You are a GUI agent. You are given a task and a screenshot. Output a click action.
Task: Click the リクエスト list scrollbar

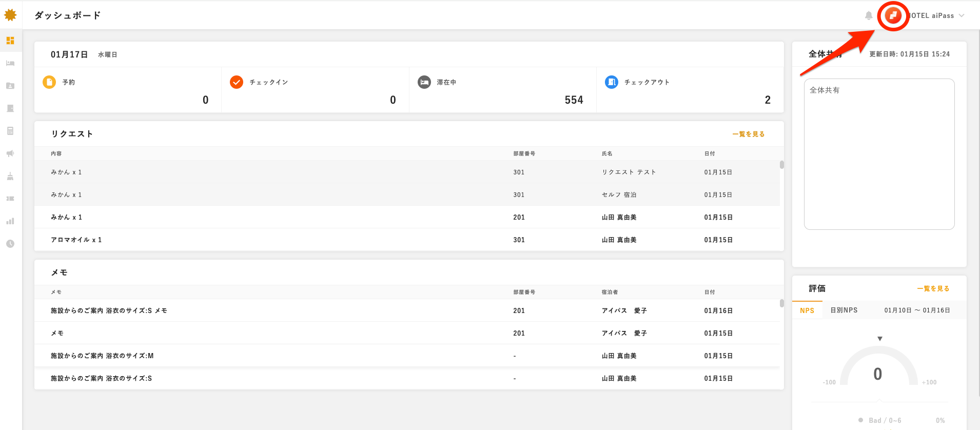(782, 165)
